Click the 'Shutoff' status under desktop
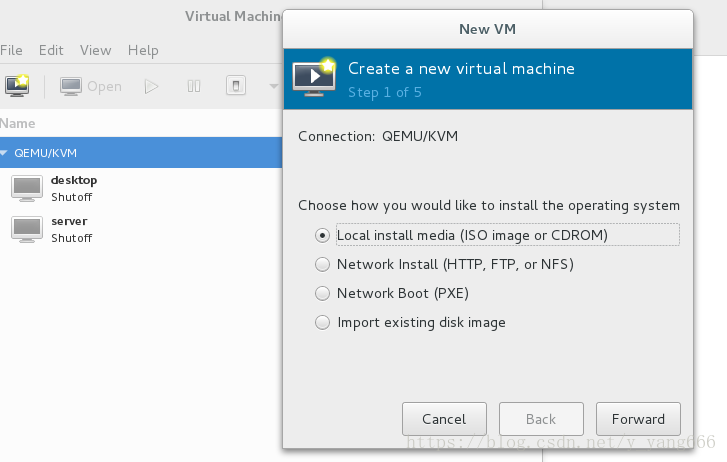727x462 pixels. (x=71, y=197)
